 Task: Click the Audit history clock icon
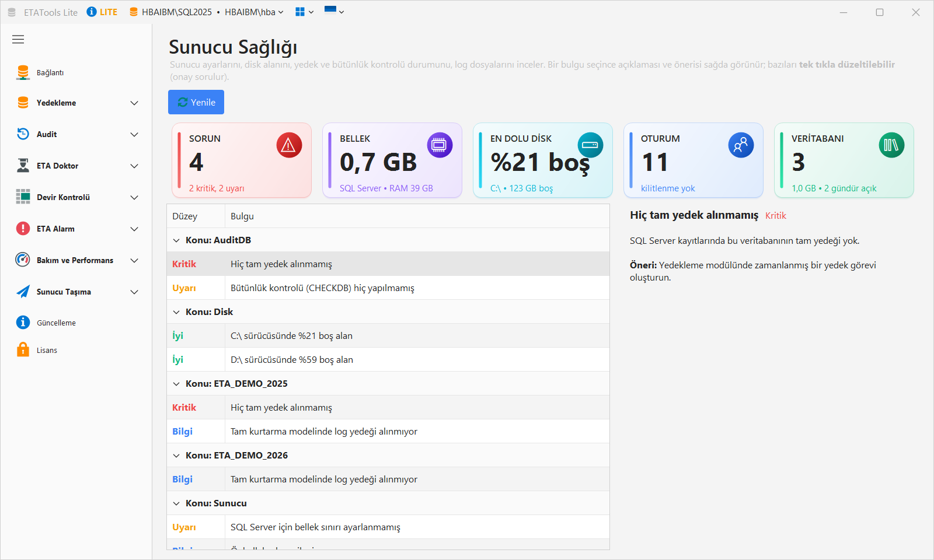23,134
